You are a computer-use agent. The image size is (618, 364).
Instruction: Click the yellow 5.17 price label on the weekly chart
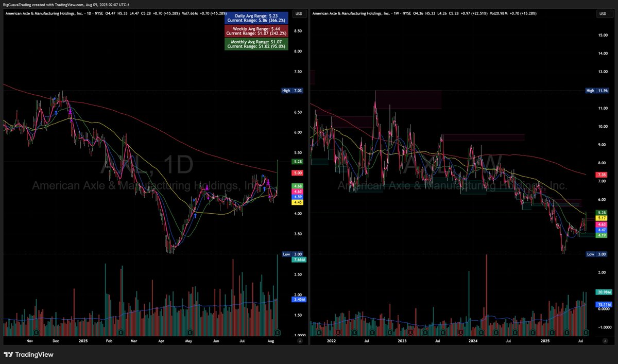pyautogui.click(x=603, y=218)
